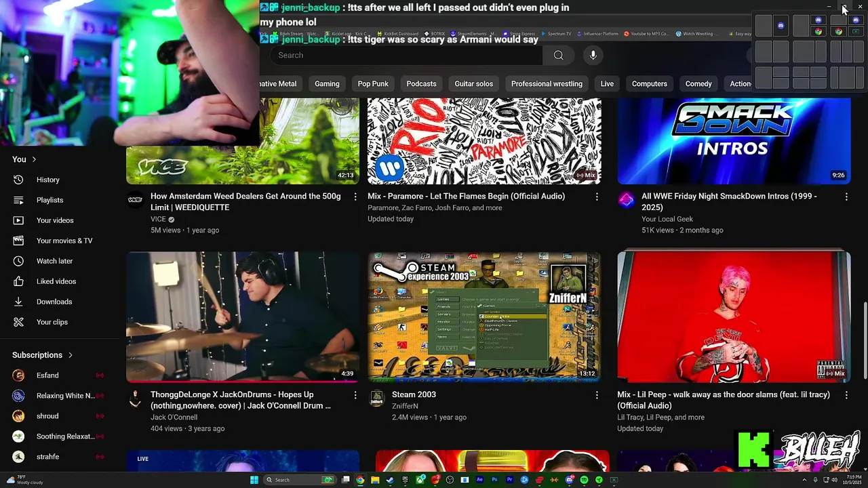868x488 pixels.
Task: Open the Youtube to MP3 bookmark
Action: click(646, 34)
